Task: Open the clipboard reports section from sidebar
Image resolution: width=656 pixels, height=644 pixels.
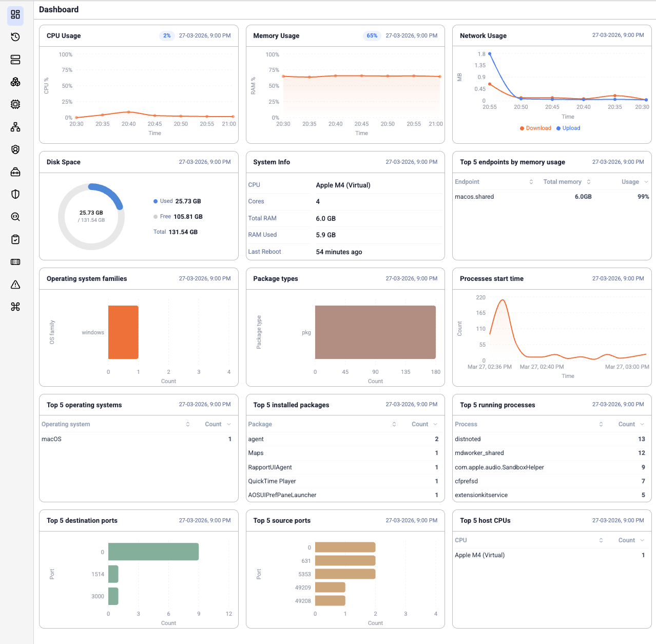Action: coord(15,239)
